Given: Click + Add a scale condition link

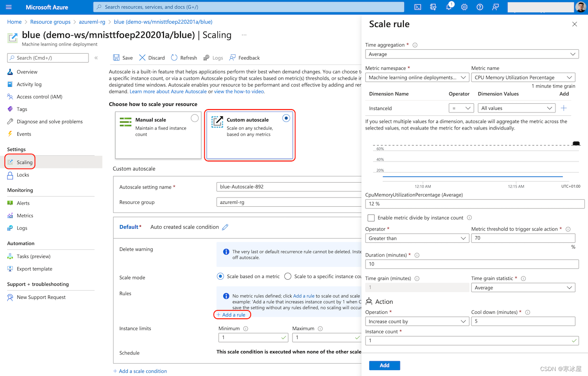Looking at the screenshot, I should [140, 371].
